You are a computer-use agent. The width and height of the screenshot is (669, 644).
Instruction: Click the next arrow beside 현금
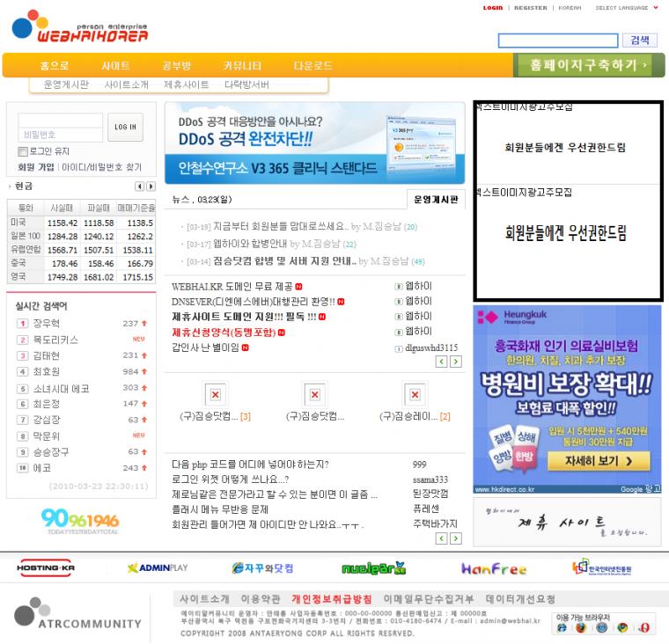click(151, 187)
